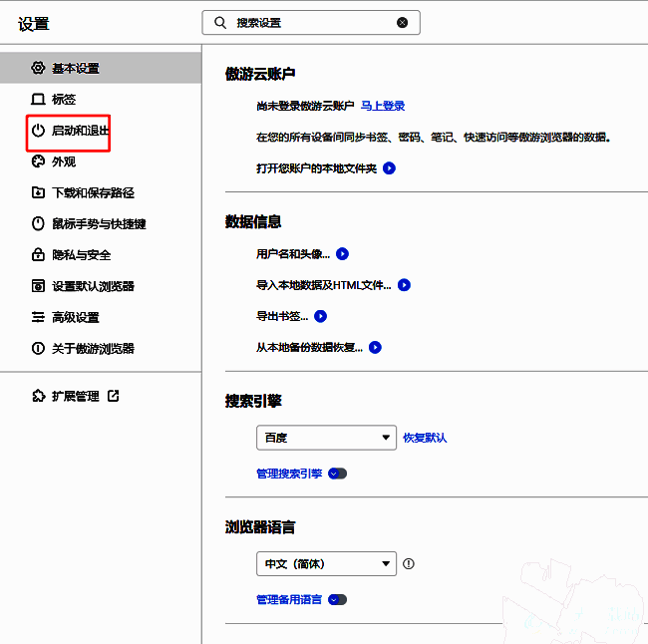Open the 百度 search engine dropdown
The width and height of the screenshot is (648, 644).
[326, 438]
